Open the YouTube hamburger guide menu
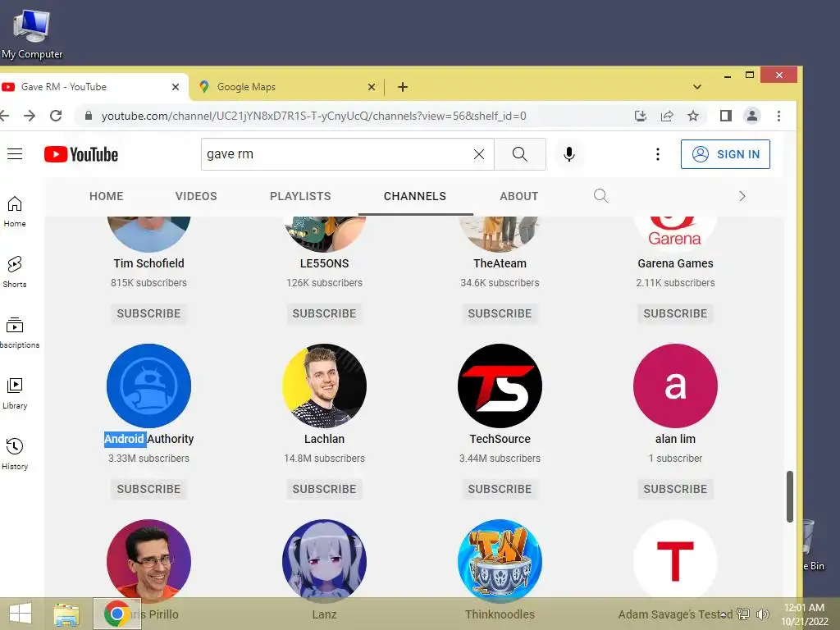The height and width of the screenshot is (630, 840). click(15, 154)
